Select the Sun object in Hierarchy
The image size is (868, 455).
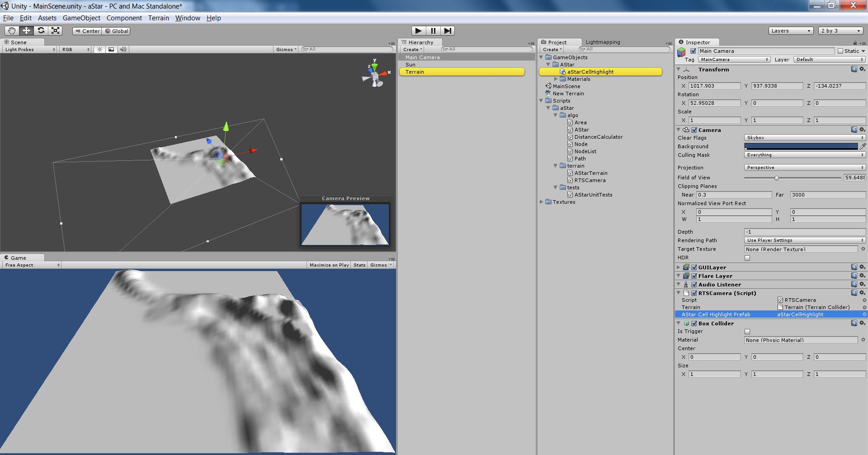[410, 65]
